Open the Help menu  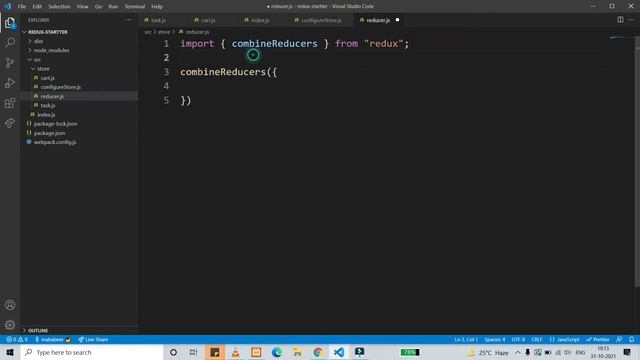point(157,7)
